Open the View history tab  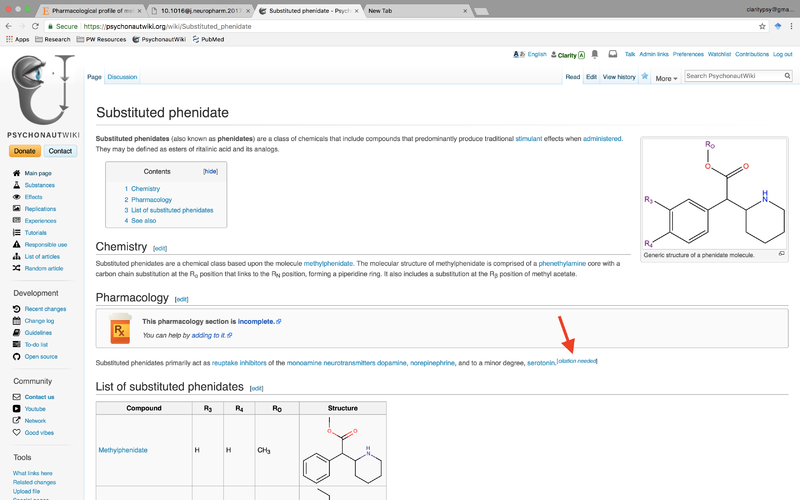(x=619, y=77)
